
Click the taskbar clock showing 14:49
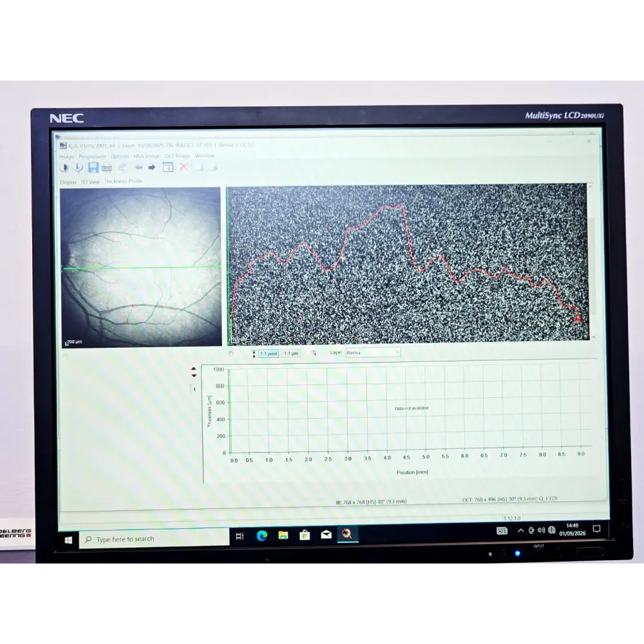tap(572, 529)
